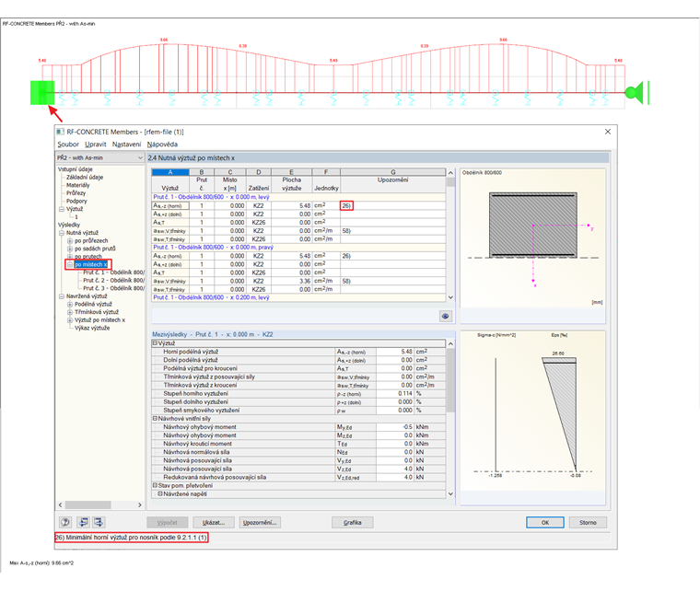This screenshot has height=591, width=700.
Task: Click Stupeň horního vyztužení value 0.114
Action: pyautogui.click(x=405, y=393)
